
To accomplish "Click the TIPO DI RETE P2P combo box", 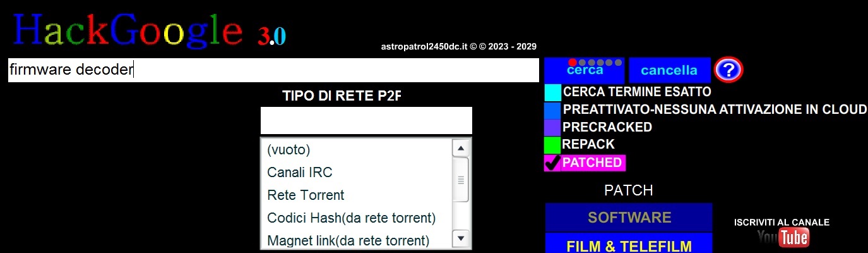I will click(366, 120).
